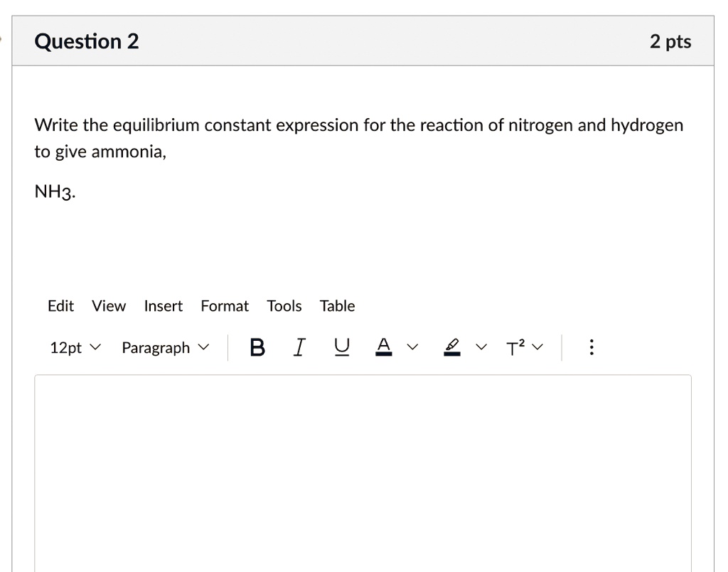Open the more toolbar options menu

591,347
